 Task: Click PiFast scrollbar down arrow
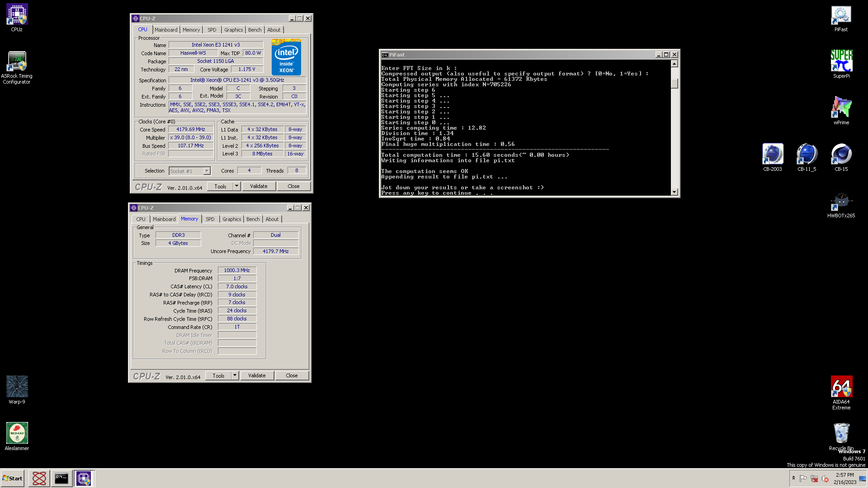tap(675, 192)
